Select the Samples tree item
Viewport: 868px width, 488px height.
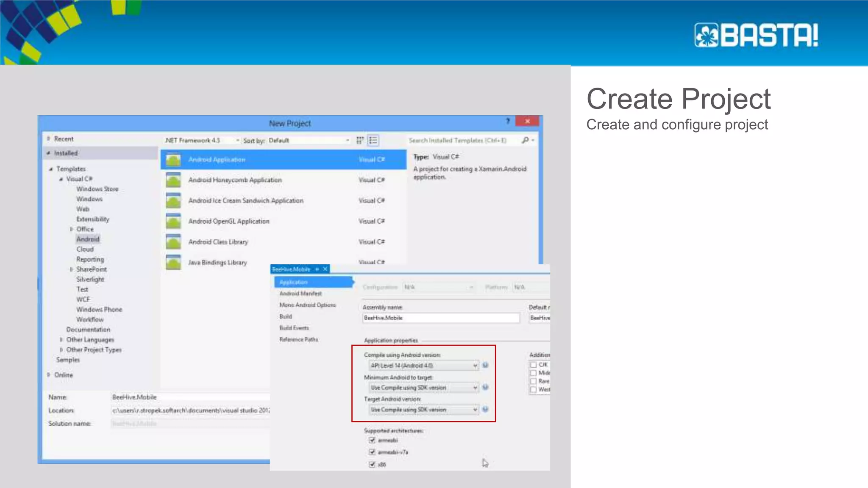point(68,360)
